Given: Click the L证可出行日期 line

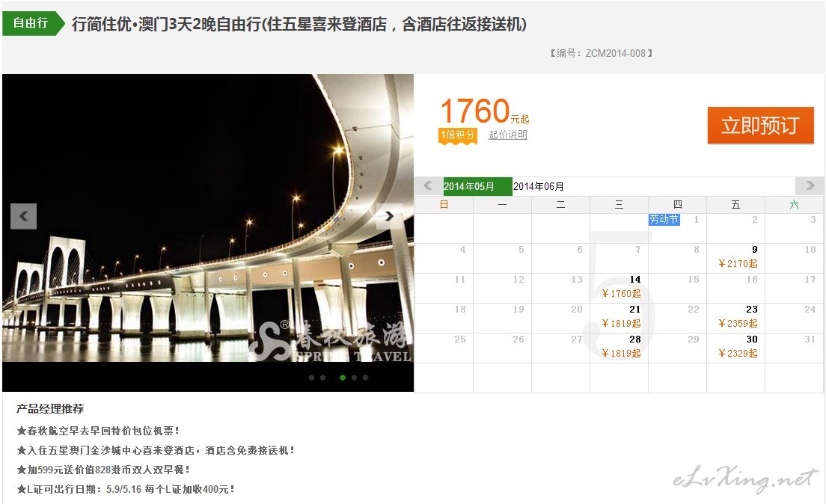Looking at the screenshot, I should [x=126, y=489].
